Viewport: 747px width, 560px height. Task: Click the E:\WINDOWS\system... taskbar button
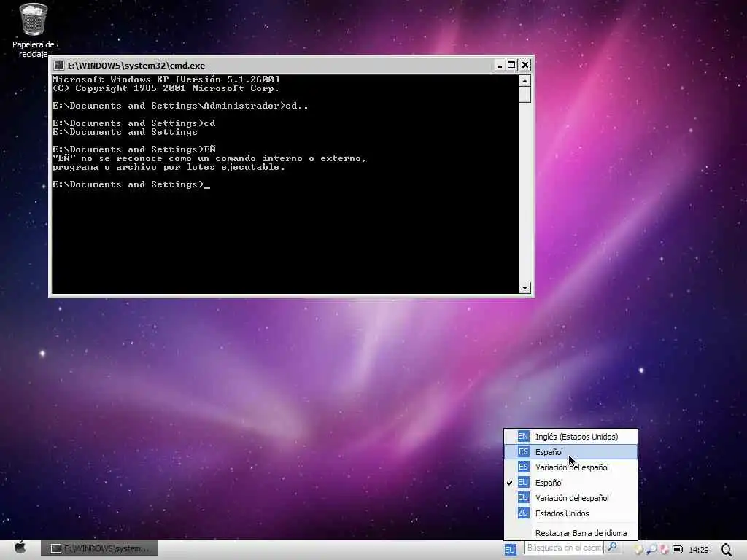tap(99, 548)
